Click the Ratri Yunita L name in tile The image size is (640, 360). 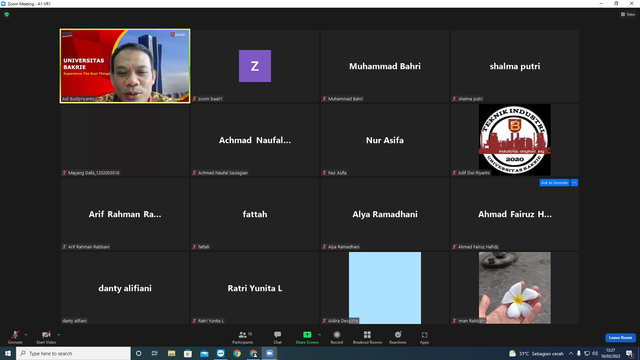point(255,288)
